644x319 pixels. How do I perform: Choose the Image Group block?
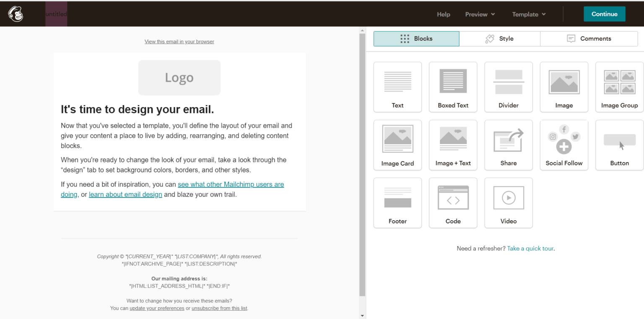point(619,87)
